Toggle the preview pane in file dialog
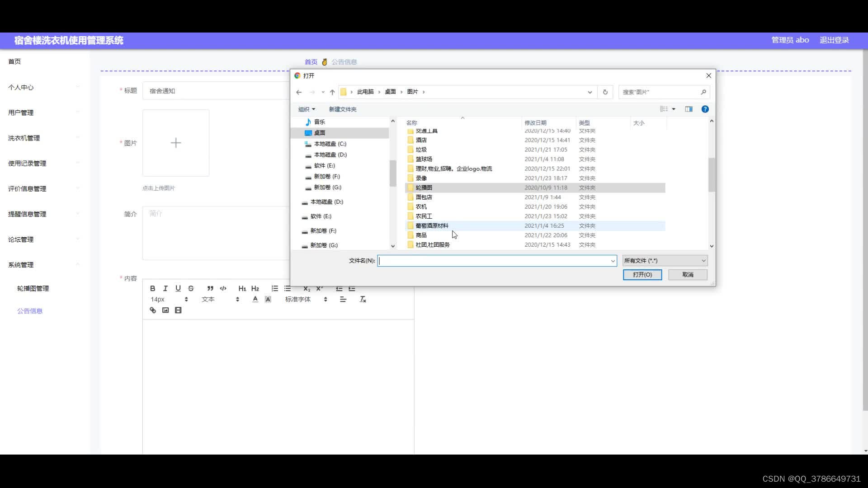 pos(689,109)
